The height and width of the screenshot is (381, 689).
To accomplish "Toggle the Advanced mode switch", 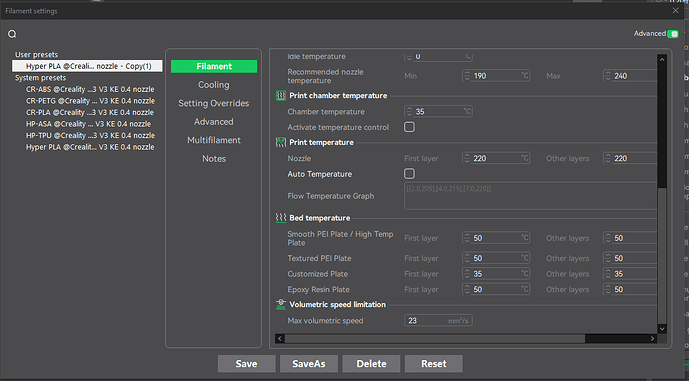I will 673,34.
